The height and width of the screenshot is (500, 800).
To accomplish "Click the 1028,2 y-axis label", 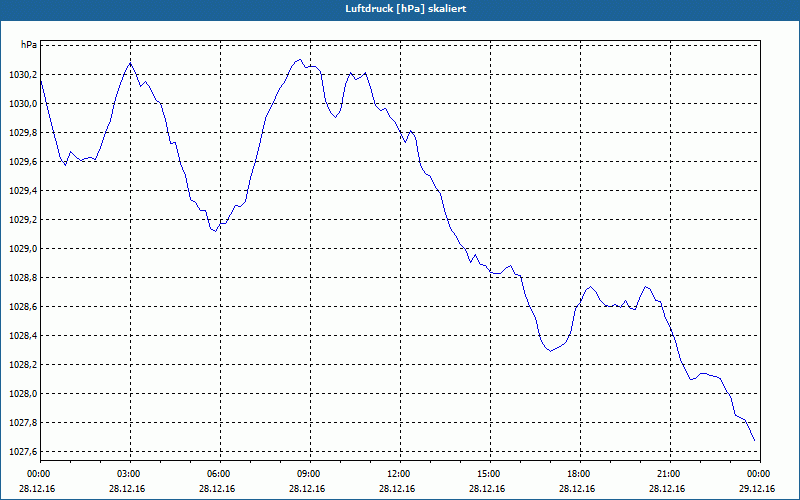I will [23, 365].
